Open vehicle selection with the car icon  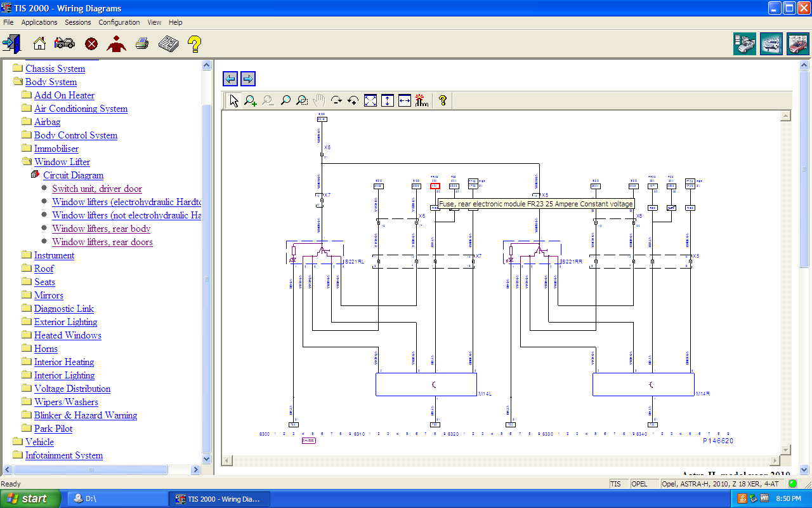pos(65,44)
